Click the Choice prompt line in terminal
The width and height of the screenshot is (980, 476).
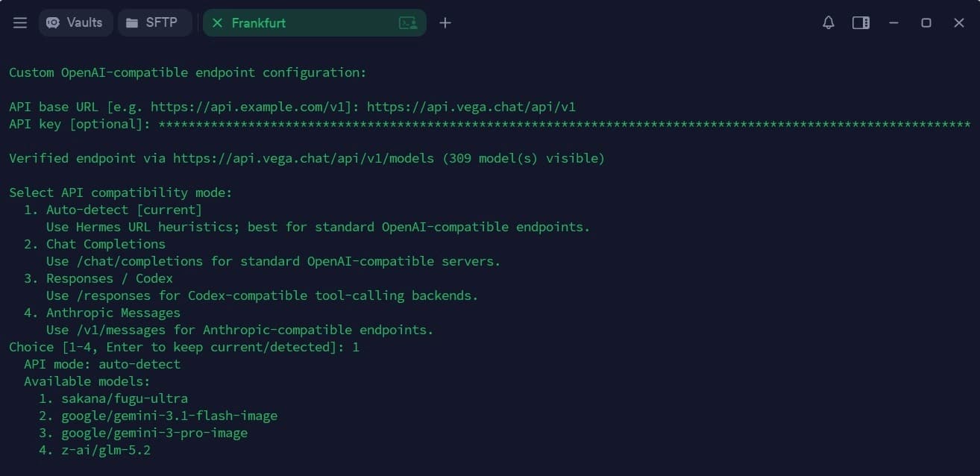click(x=184, y=347)
